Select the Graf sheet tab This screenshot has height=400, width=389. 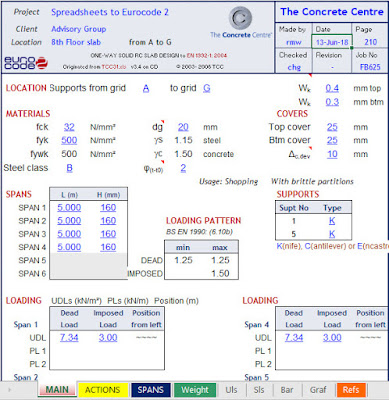(318, 390)
